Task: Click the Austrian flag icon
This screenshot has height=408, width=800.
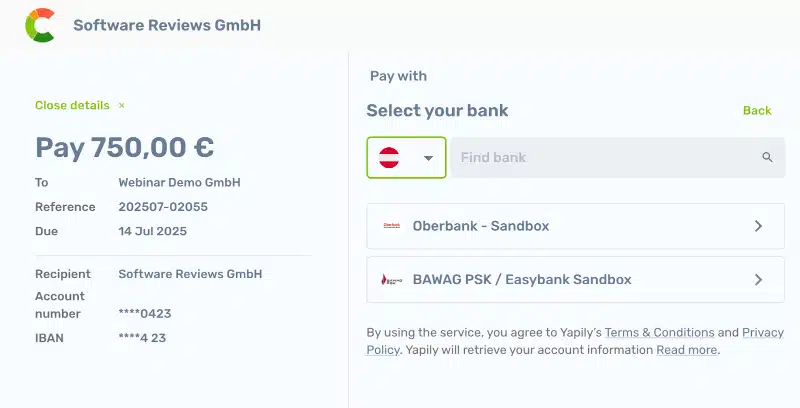Action: (389, 158)
